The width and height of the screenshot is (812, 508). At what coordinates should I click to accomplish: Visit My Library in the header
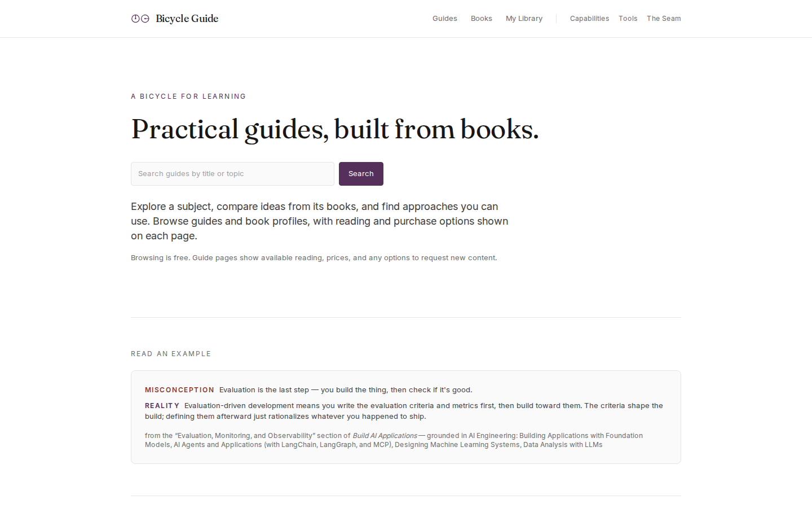coord(524,19)
